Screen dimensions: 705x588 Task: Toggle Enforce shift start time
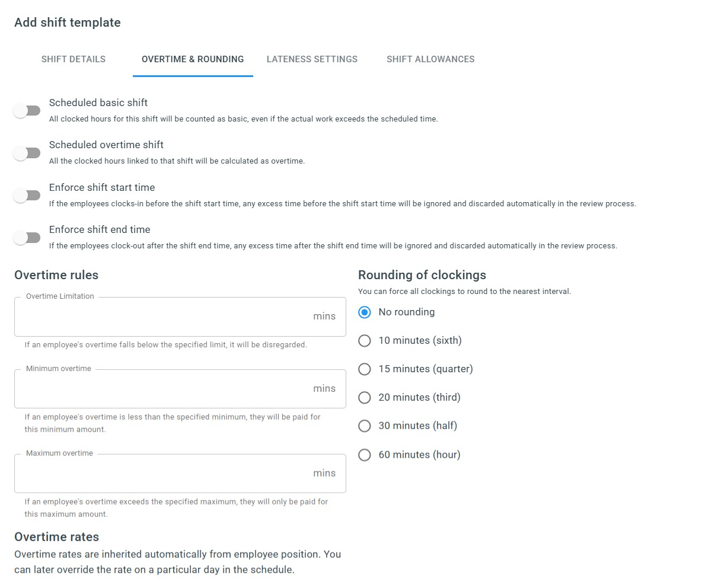27,195
